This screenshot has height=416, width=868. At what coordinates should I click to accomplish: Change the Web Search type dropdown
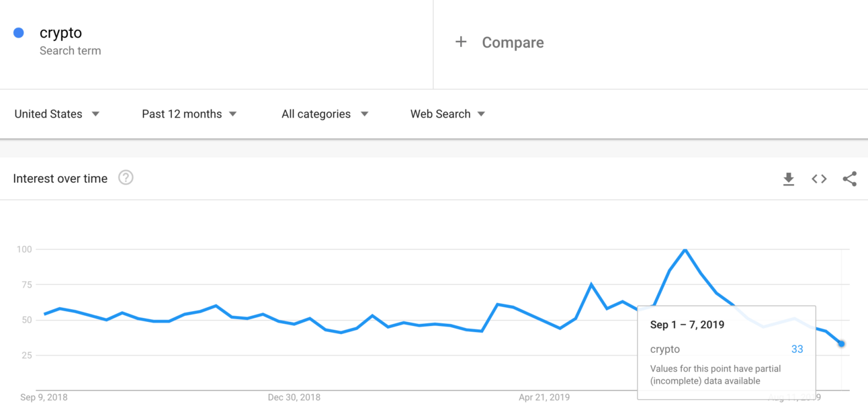[x=448, y=114]
